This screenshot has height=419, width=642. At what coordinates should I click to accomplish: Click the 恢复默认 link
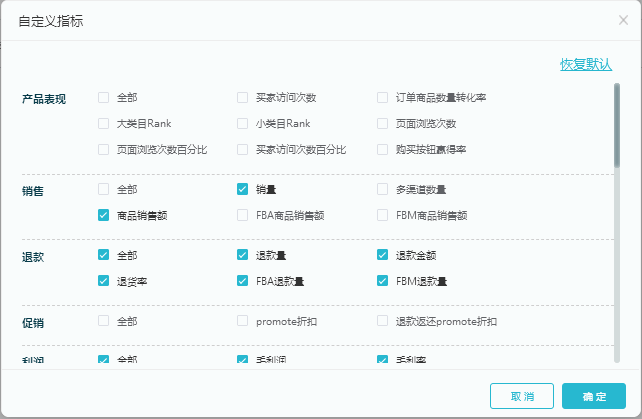click(586, 64)
